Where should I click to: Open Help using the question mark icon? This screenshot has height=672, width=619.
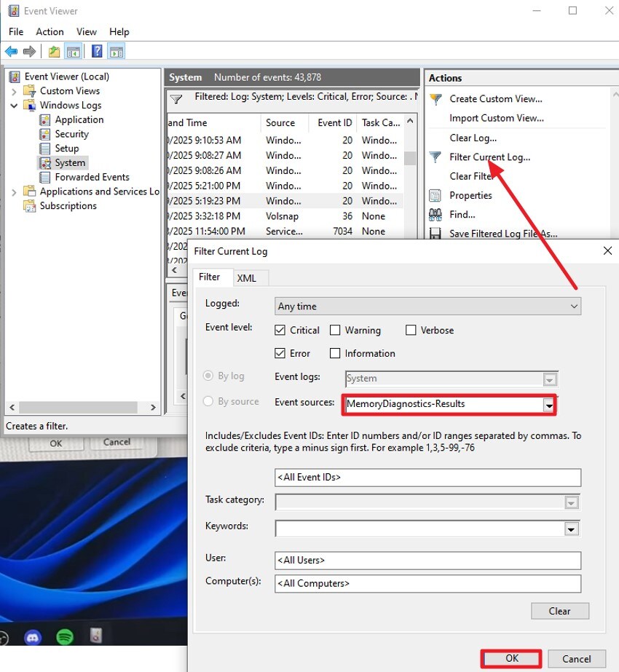(97, 51)
